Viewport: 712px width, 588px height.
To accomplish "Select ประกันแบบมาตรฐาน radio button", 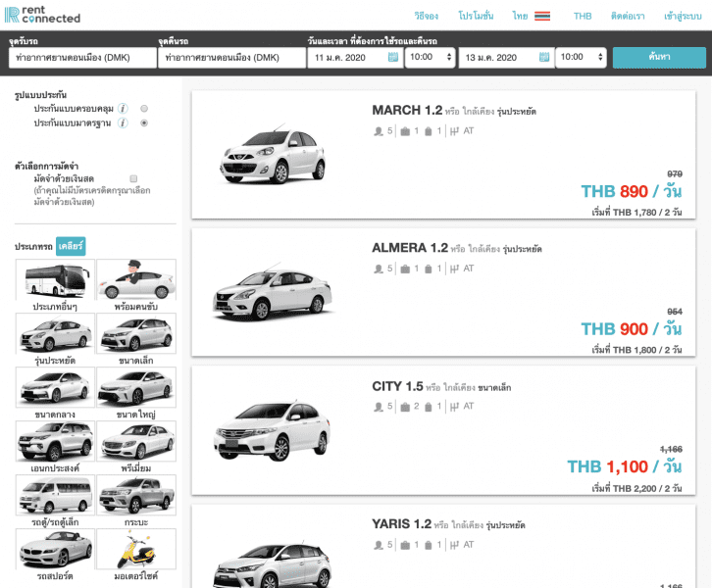I will coord(144,122).
